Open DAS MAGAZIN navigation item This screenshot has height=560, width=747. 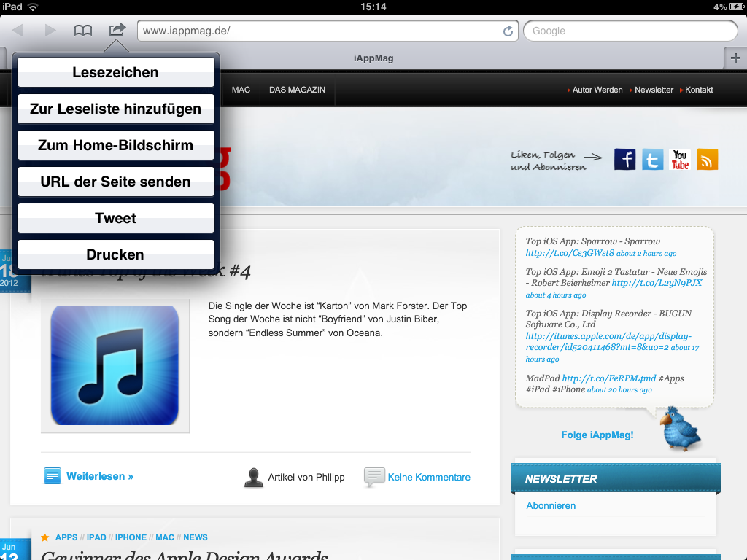pos(298,90)
